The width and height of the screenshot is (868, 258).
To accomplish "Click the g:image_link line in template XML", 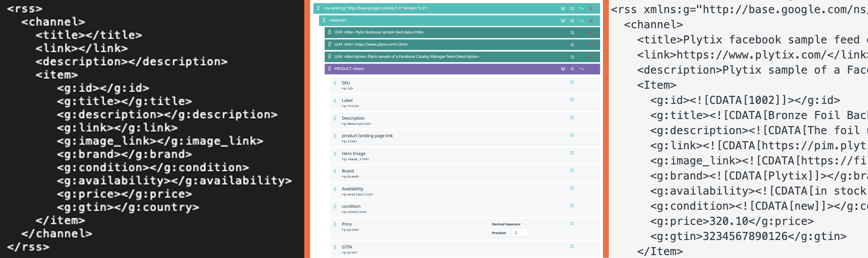I will tap(160, 141).
